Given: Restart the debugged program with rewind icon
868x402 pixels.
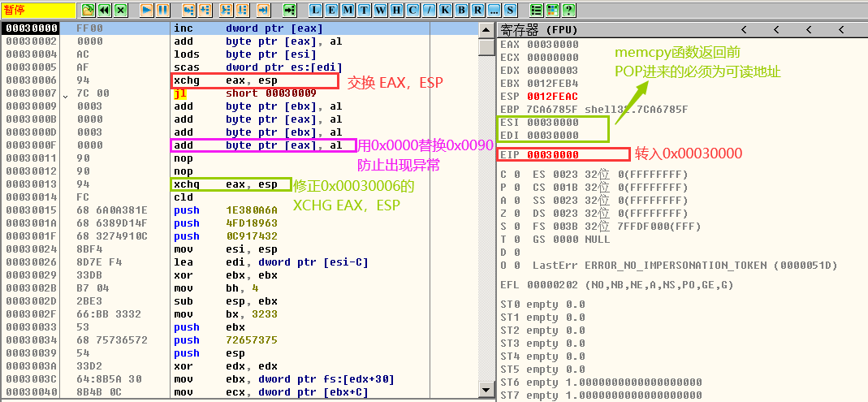Looking at the screenshot, I should coord(104,11).
